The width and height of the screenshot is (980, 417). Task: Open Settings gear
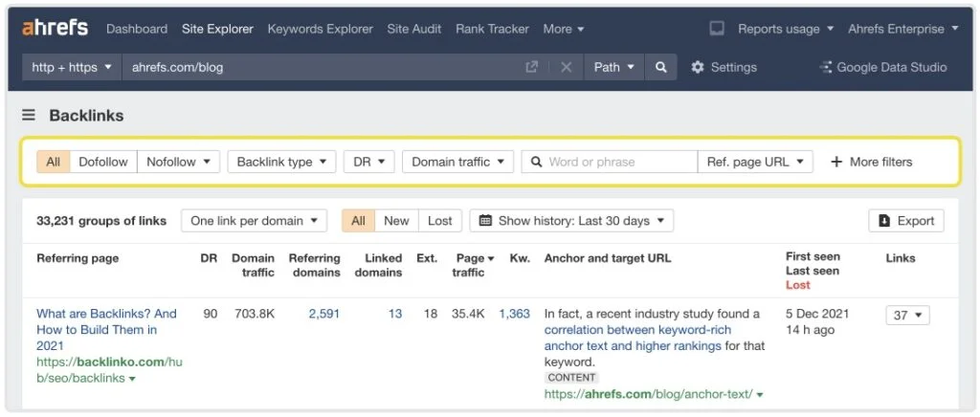(x=724, y=67)
